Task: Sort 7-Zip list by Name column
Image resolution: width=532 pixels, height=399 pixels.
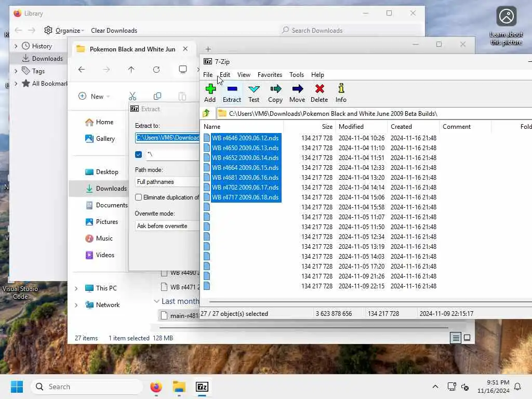Action: pyautogui.click(x=243, y=127)
